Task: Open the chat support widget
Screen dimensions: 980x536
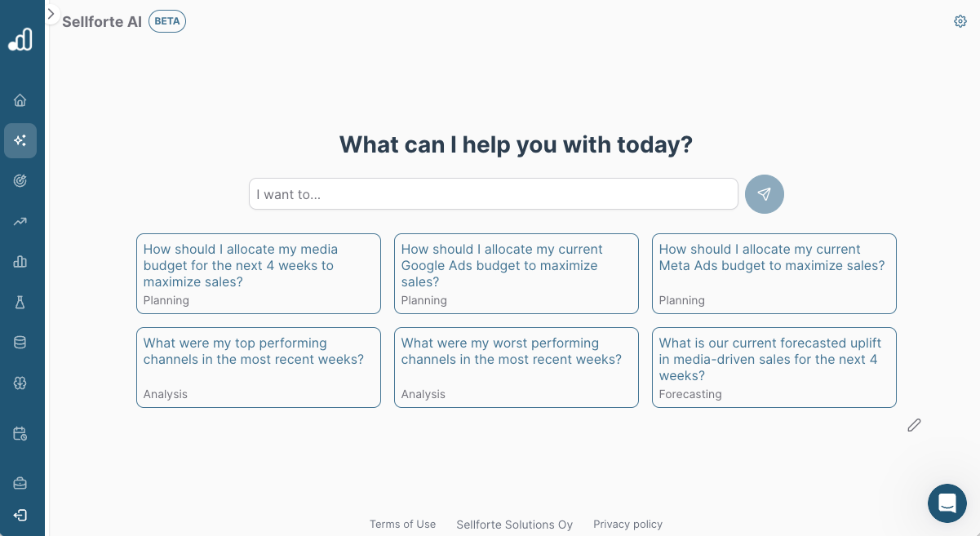Action: [947, 503]
